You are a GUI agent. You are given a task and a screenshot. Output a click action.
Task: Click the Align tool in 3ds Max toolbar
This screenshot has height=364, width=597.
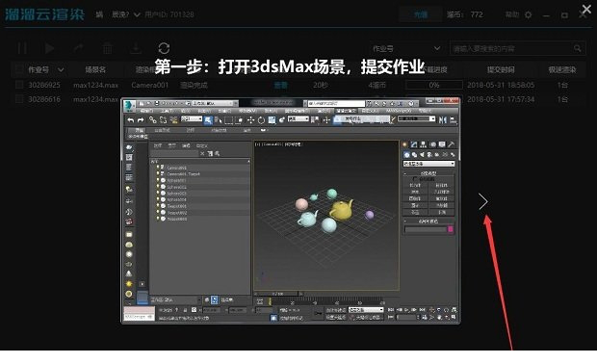pos(454,120)
